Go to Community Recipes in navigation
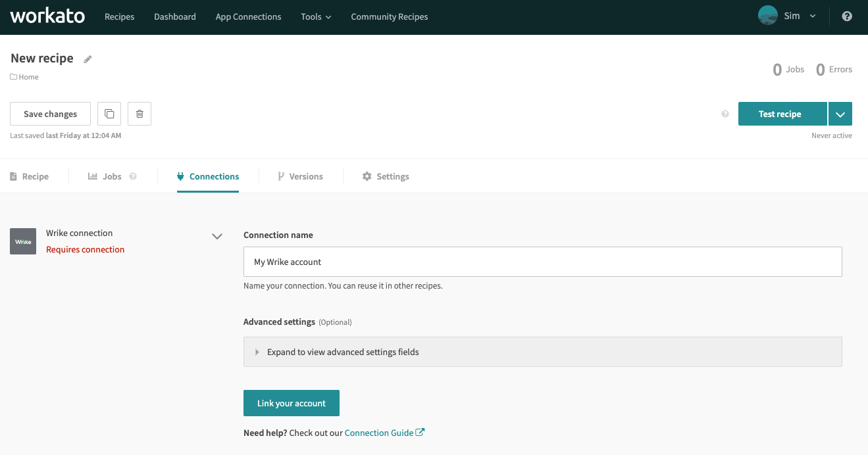The image size is (868, 455). pos(389,16)
